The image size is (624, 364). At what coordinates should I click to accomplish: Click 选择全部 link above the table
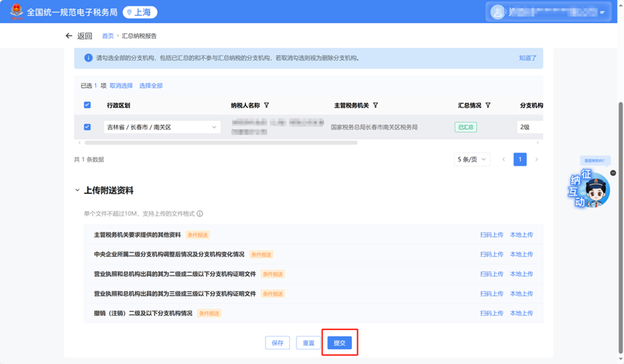(x=151, y=86)
